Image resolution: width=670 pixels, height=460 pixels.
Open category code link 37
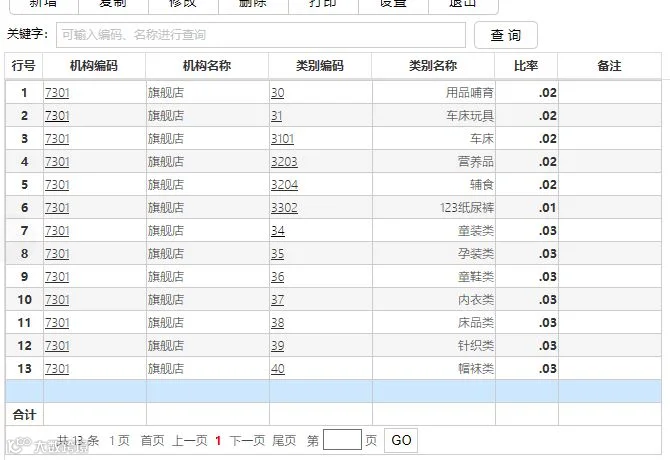coord(277,300)
